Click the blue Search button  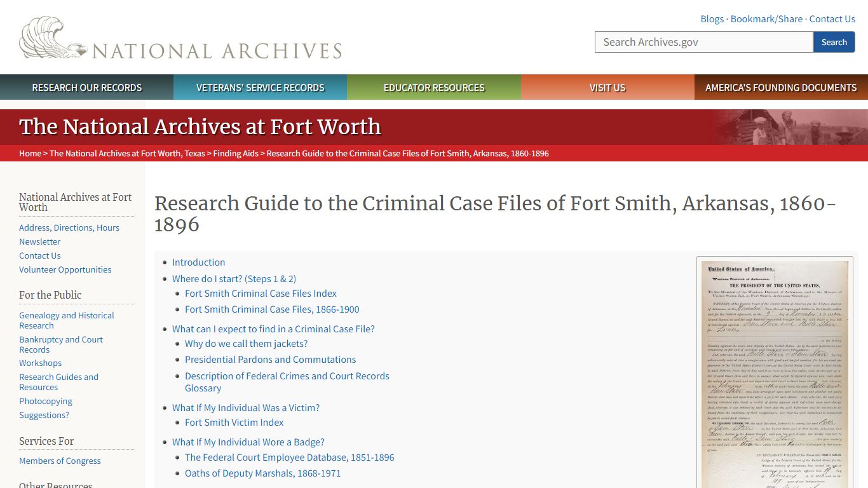pyautogui.click(x=834, y=42)
